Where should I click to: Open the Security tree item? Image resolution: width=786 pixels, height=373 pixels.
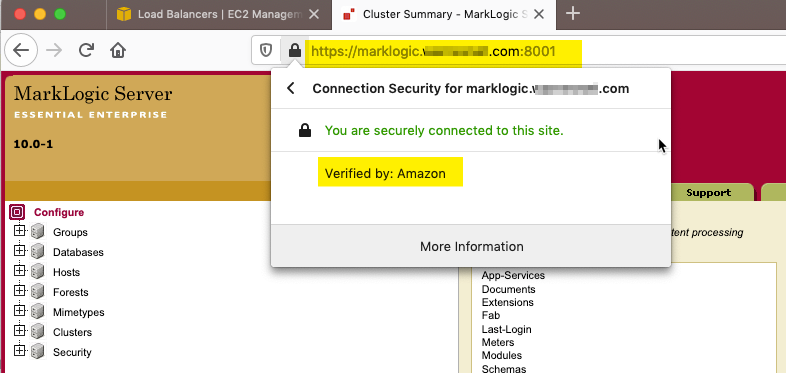coord(72,352)
